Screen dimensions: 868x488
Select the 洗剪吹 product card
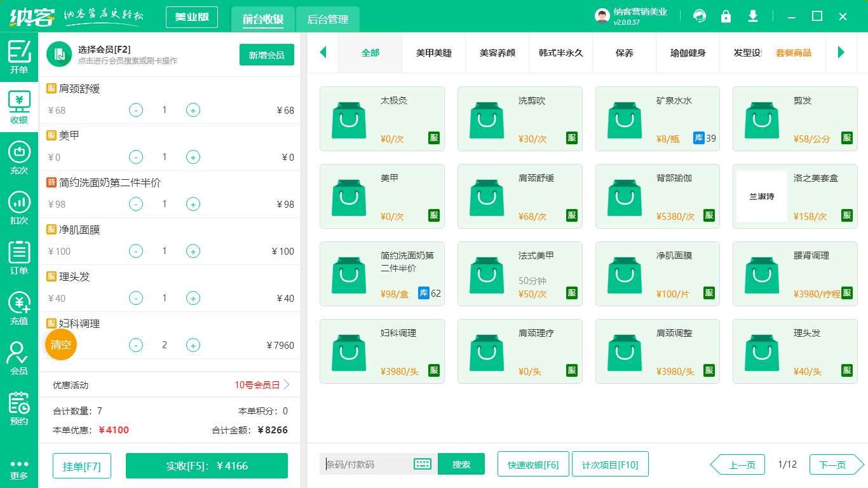click(520, 119)
